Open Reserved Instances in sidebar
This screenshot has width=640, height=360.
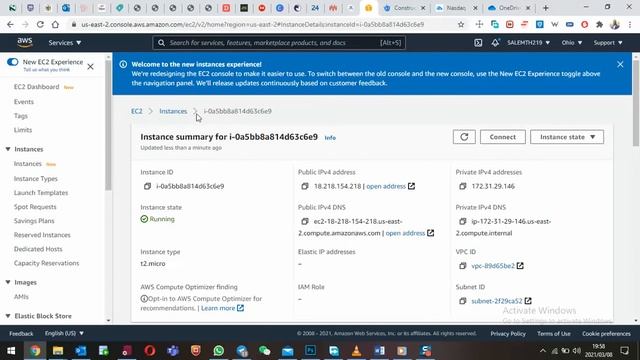pyautogui.click(x=42, y=235)
